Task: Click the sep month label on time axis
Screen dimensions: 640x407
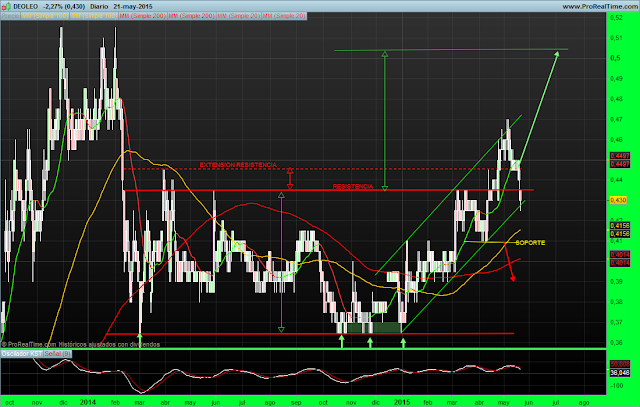Action: pos(296,403)
